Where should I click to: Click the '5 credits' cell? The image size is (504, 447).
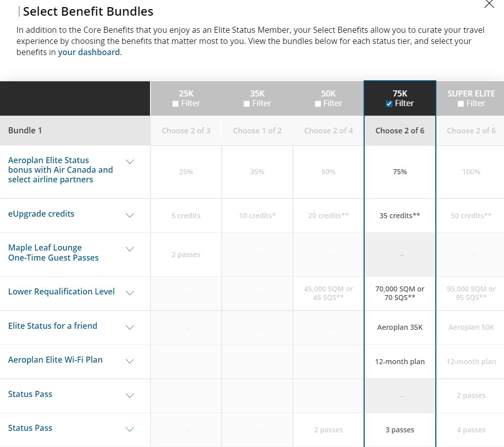(186, 216)
